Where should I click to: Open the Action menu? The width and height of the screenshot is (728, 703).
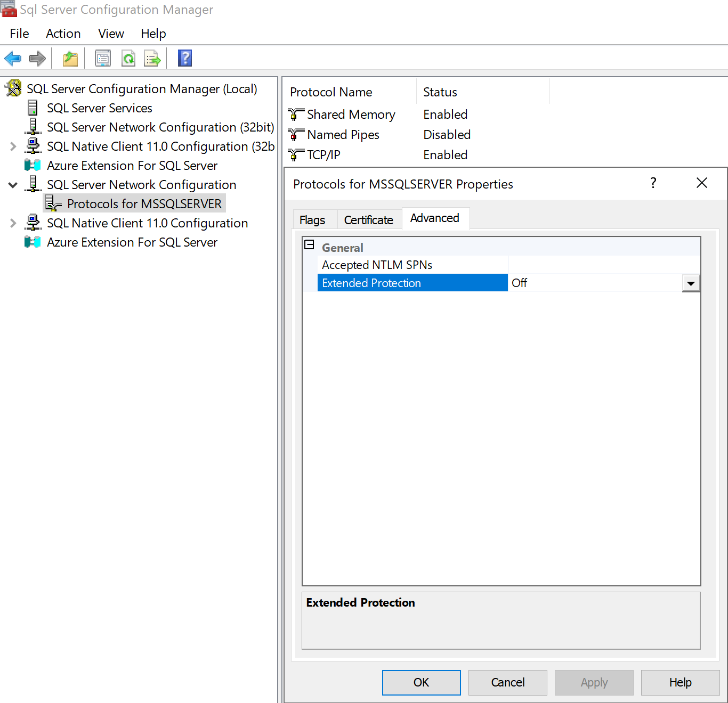63,34
